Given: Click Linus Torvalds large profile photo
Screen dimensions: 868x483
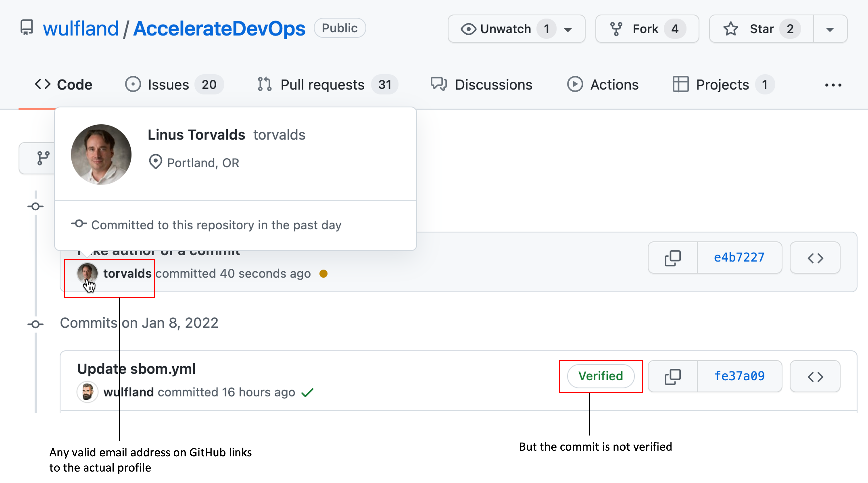Looking at the screenshot, I should click(x=101, y=154).
